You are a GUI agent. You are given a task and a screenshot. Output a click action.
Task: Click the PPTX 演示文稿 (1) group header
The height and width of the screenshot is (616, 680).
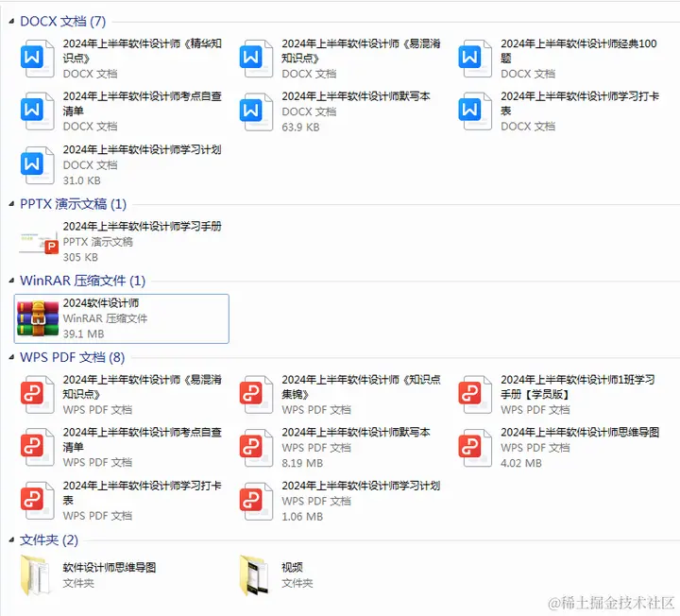tap(74, 204)
